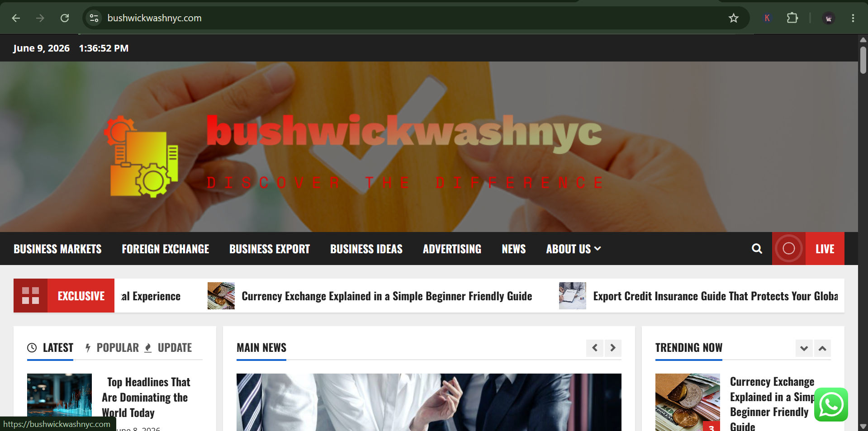Image resolution: width=868 pixels, height=431 pixels.
Task: Open Business Ideas menu item
Action: [366, 249]
